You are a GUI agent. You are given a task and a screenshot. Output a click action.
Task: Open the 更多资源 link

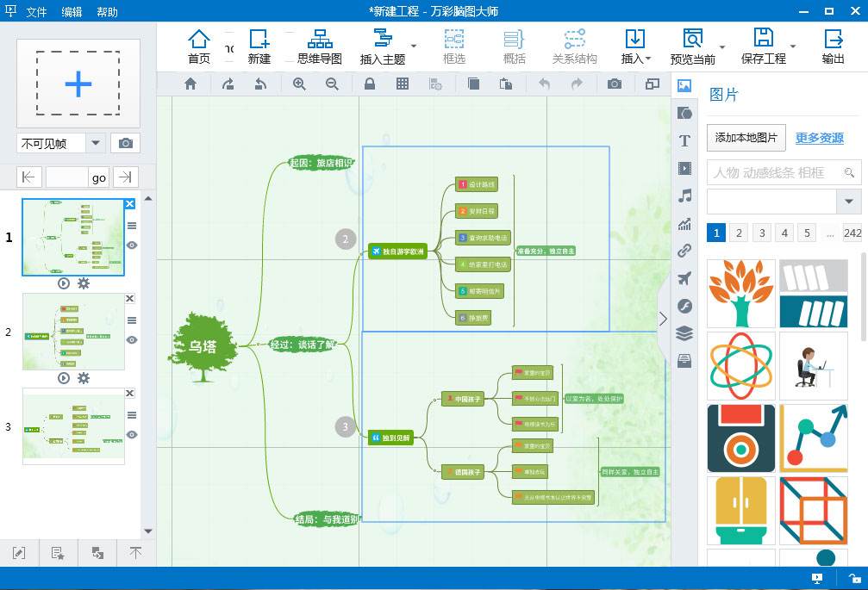pyautogui.click(x=819, y=138)
